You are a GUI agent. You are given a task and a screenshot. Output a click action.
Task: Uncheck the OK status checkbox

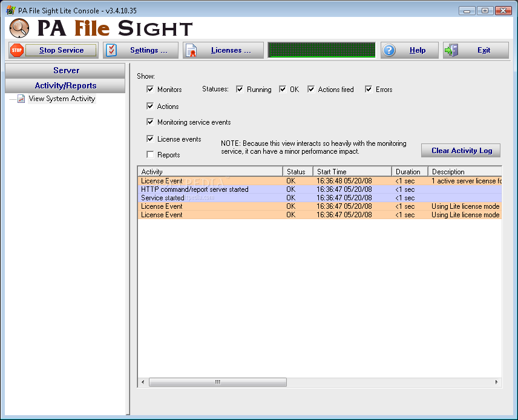tap(283, 89)
